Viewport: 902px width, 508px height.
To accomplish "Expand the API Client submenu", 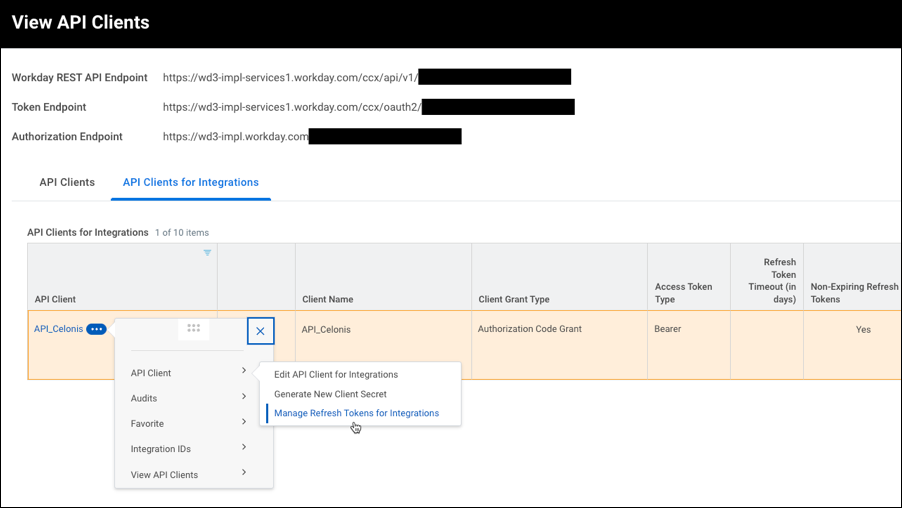I will coord(188,373).
